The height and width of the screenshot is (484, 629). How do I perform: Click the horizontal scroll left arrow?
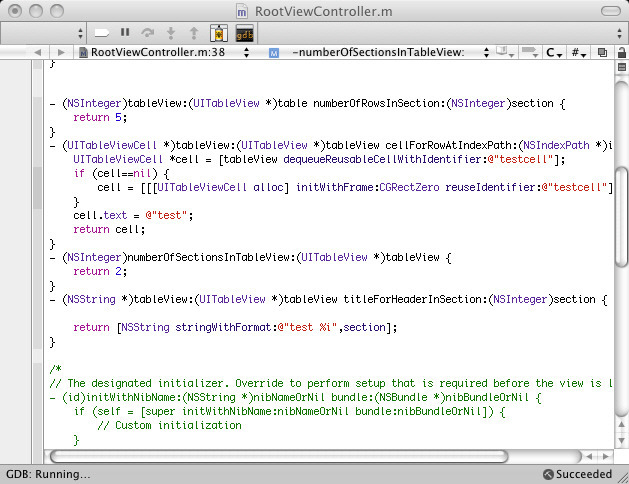pyautogui.click(x=589, y=456)
